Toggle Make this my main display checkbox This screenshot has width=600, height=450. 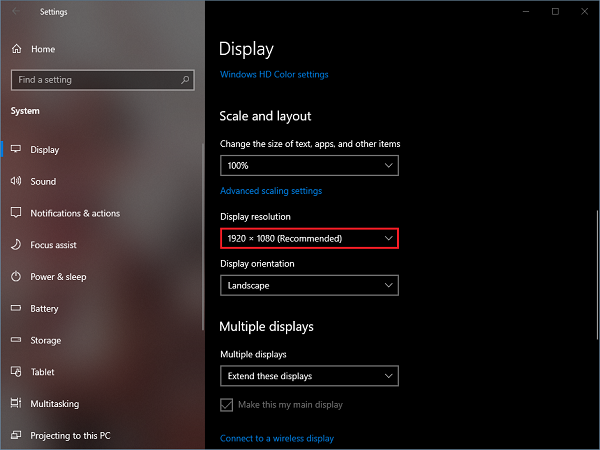tap(227, 404)
